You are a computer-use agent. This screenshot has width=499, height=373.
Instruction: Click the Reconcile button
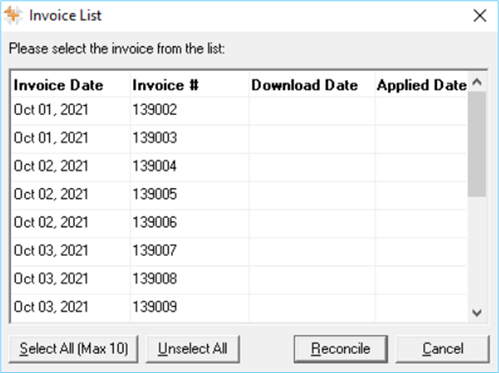pyautogui.click(x=341, y=349)
